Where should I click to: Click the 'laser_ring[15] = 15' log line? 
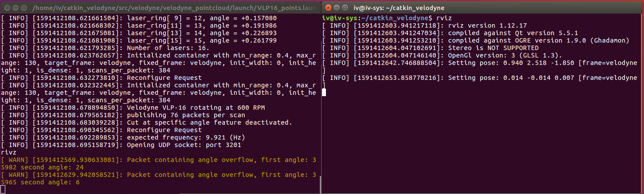[139, 40]
